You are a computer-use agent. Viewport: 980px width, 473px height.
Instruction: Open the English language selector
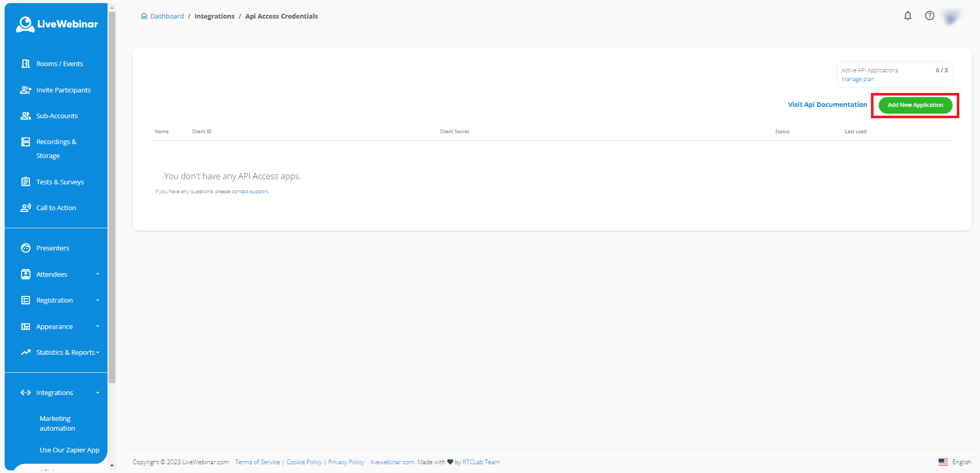[955, 462]
